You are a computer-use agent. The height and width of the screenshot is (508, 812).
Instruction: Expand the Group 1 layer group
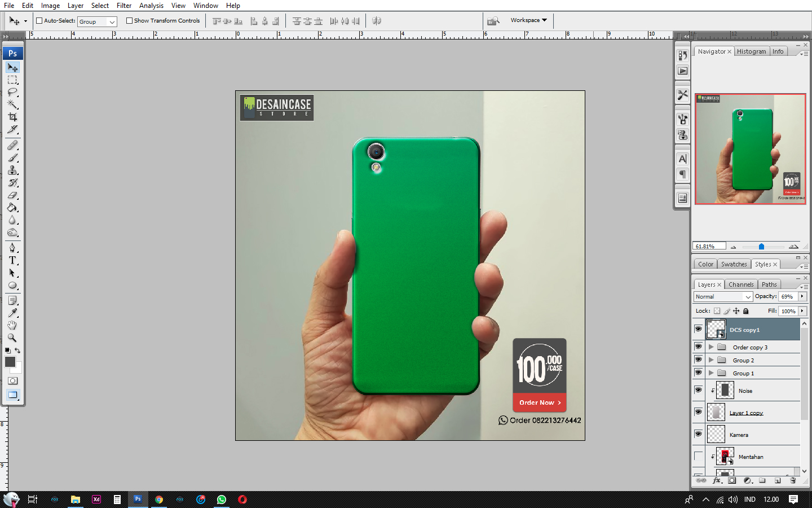point(711,373)
